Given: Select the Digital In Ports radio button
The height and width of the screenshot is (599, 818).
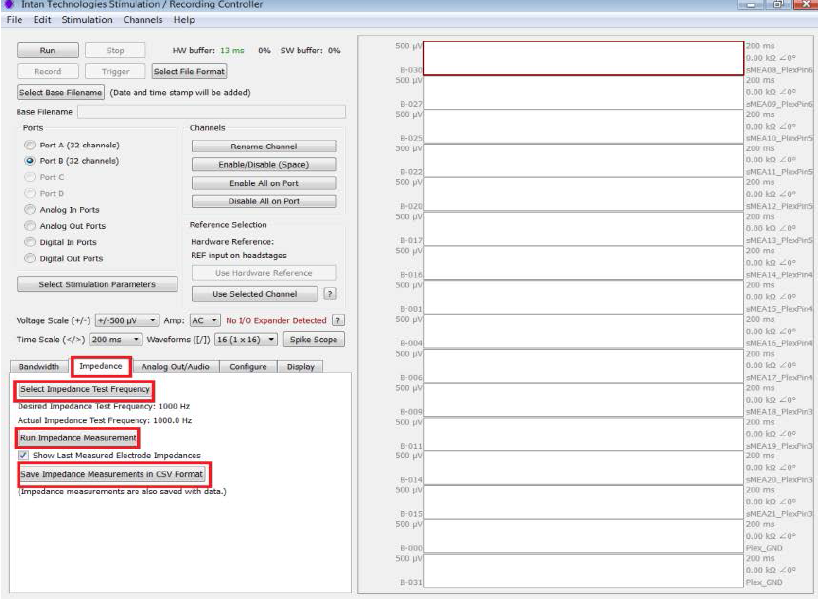Looking at the screenshot, I should pos(30,242).
